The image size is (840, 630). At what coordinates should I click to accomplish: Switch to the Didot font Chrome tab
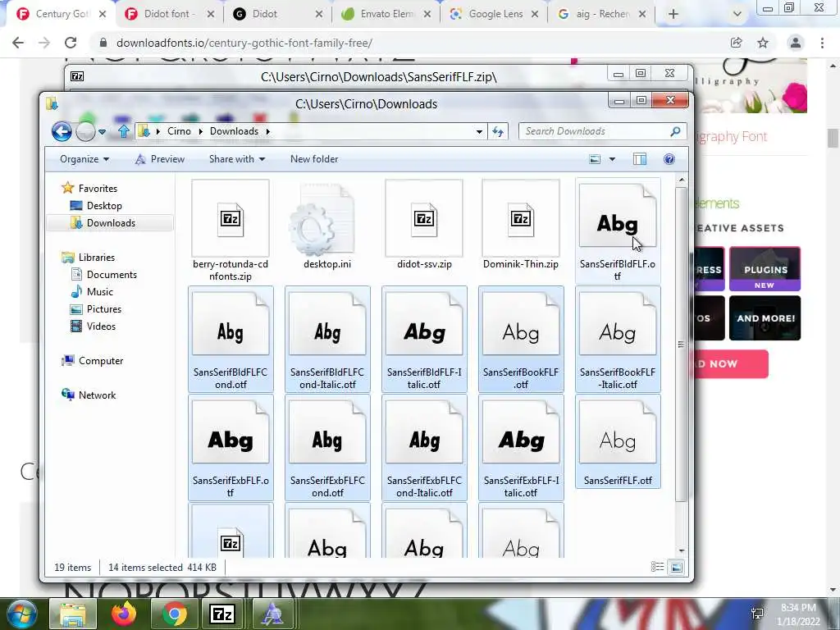click(168, 14)
